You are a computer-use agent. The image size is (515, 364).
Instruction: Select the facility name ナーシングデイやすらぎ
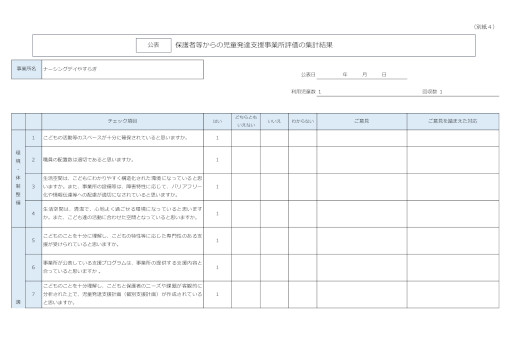coord(70,69)
